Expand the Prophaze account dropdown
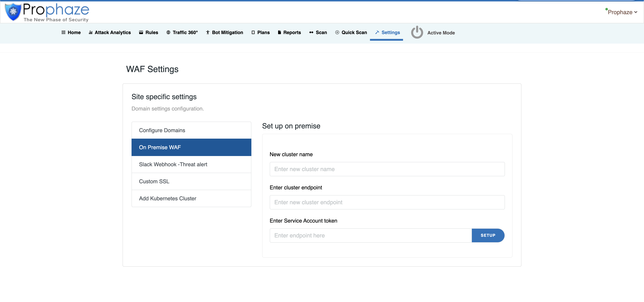The width and height of the screenshot is (644, 302). point(622,12)
